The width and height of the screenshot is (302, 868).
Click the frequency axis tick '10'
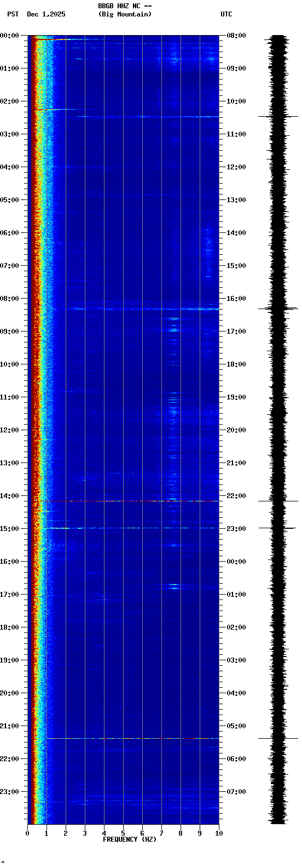(x=219, y=833)
